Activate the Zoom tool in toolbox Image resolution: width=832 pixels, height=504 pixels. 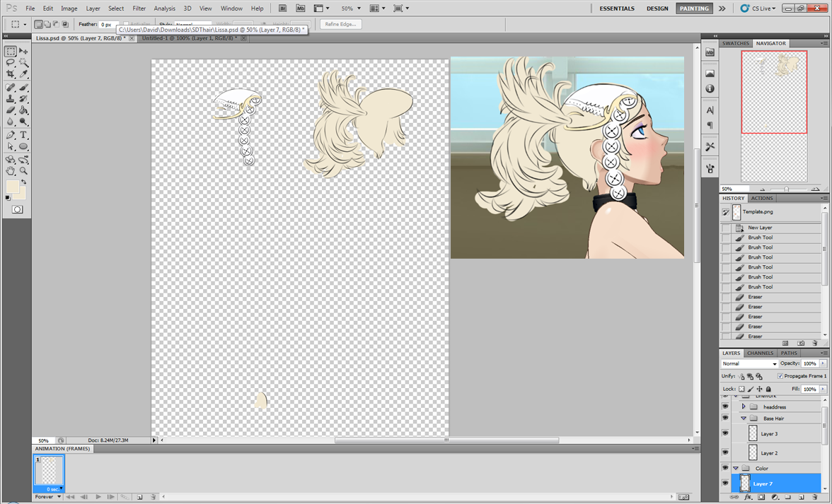click(x=23, y=171)
